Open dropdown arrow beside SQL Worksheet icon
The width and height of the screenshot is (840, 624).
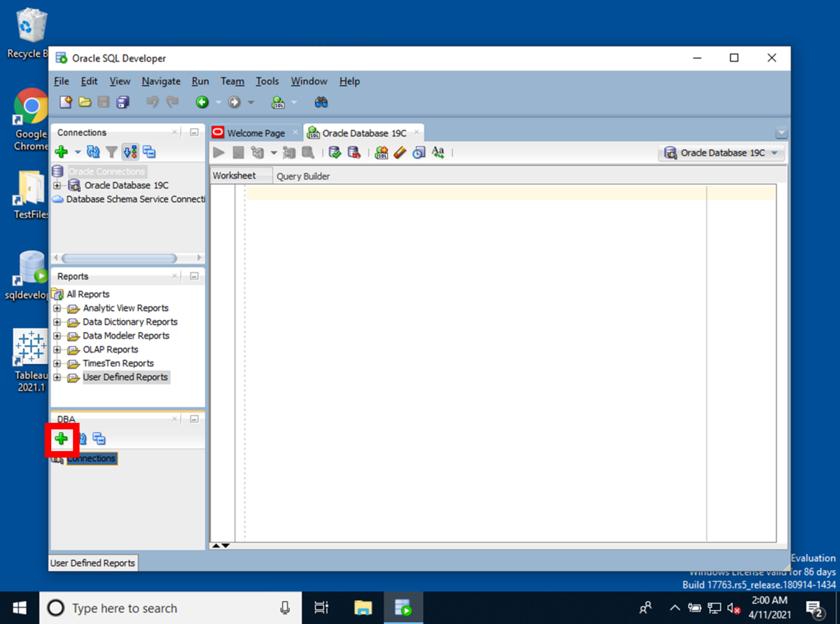tap(294, 103)
